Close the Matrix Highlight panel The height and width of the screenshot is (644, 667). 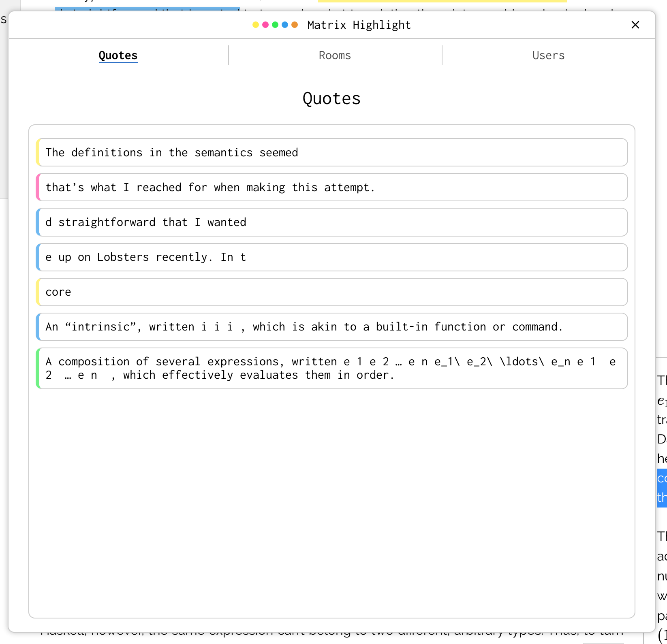pos(635,25)
